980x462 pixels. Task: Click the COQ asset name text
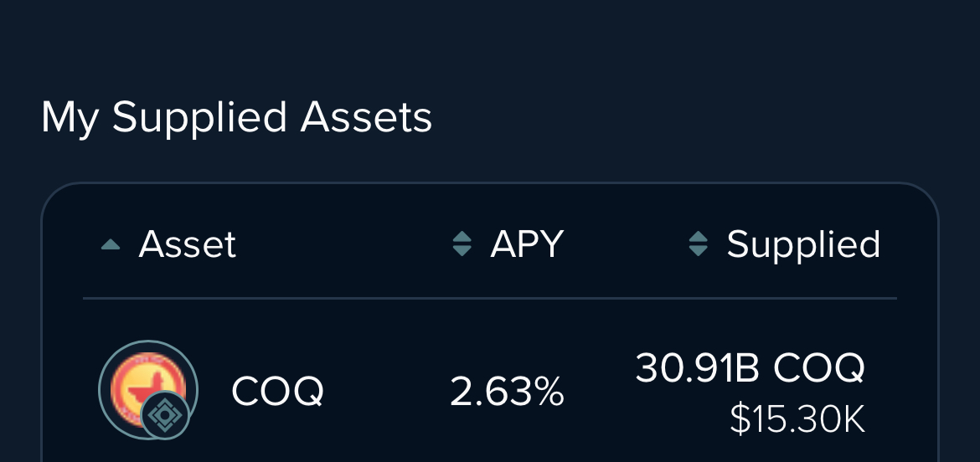click(277, 392)
